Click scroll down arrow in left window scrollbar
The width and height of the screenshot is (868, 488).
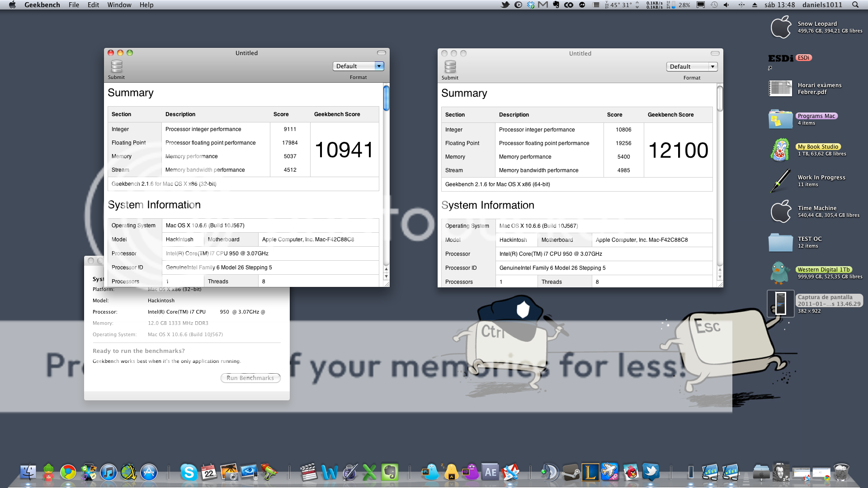[x=386, y=276]
